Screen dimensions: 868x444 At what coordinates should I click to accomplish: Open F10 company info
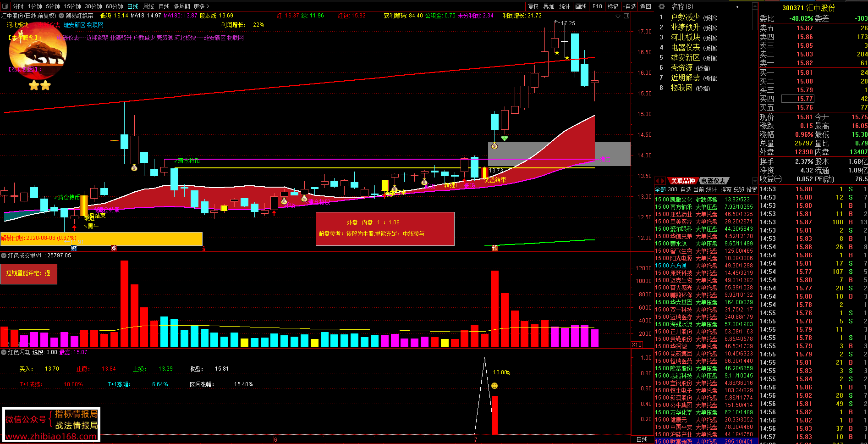pos(597,6)
